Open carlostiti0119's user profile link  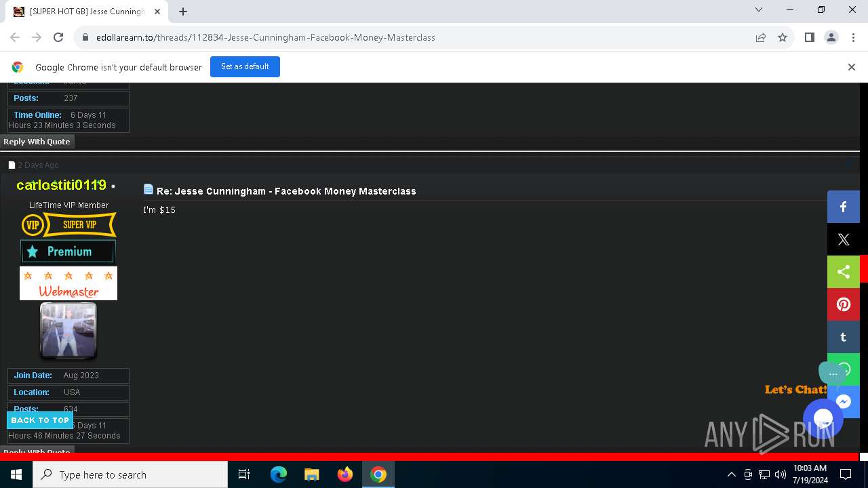pyautogui.click(x=61, y=185)
